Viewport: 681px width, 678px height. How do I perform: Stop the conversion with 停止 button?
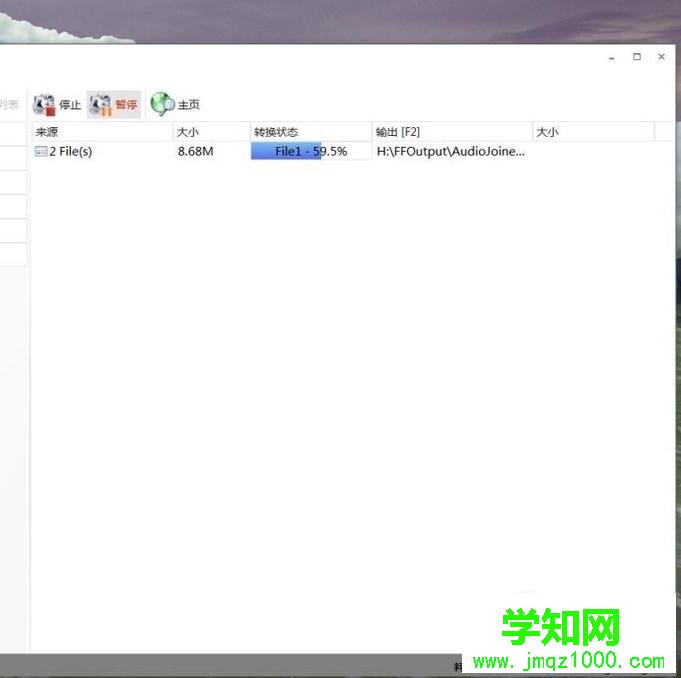point(57,105)
